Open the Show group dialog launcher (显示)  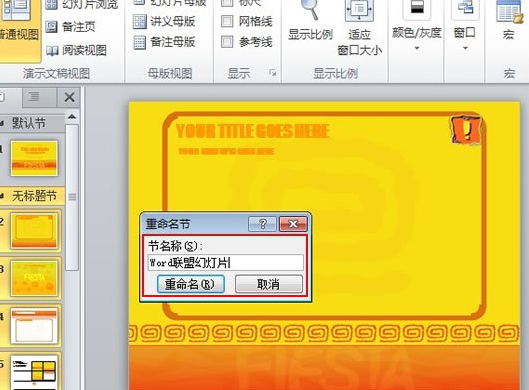(x=273, y=73)
